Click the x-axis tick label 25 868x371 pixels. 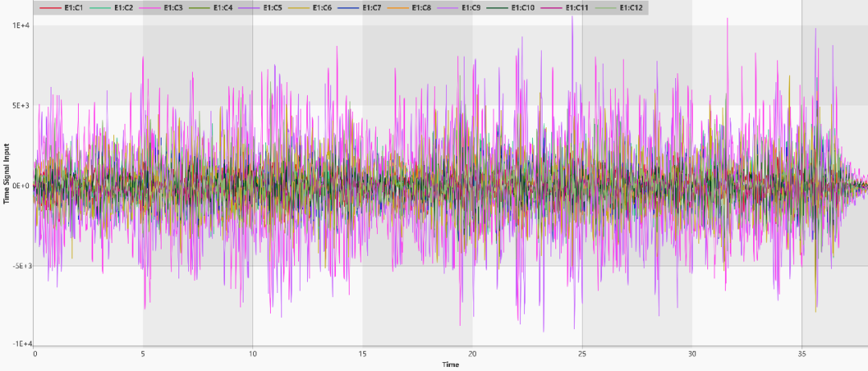pyautogui.click(x=583, y=353)
